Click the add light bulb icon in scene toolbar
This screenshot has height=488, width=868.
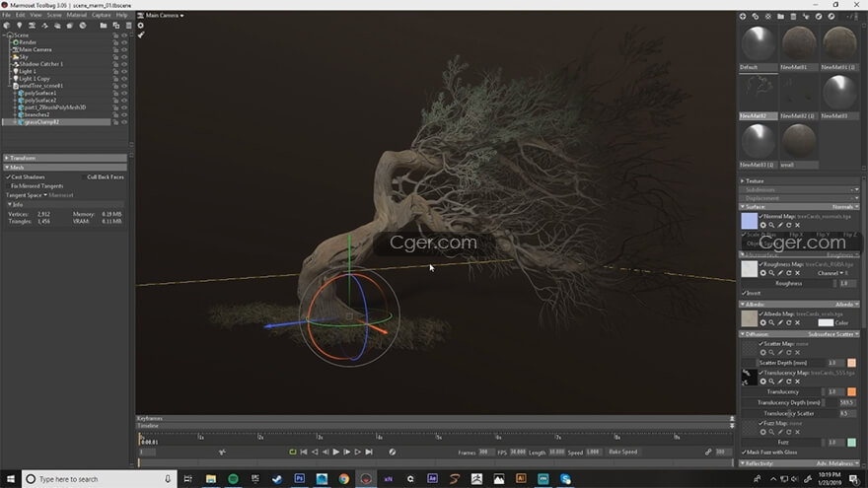[x=20, y=26]
